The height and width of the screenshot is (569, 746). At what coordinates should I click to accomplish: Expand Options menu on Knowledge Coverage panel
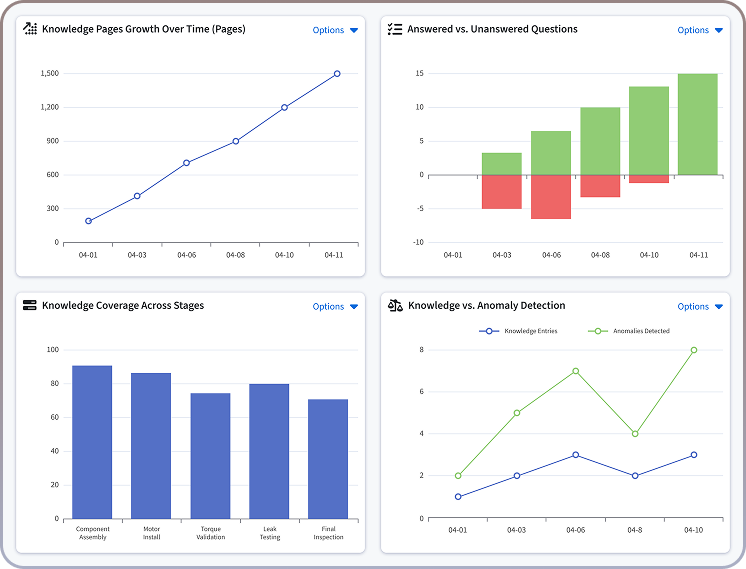point(335,307)
